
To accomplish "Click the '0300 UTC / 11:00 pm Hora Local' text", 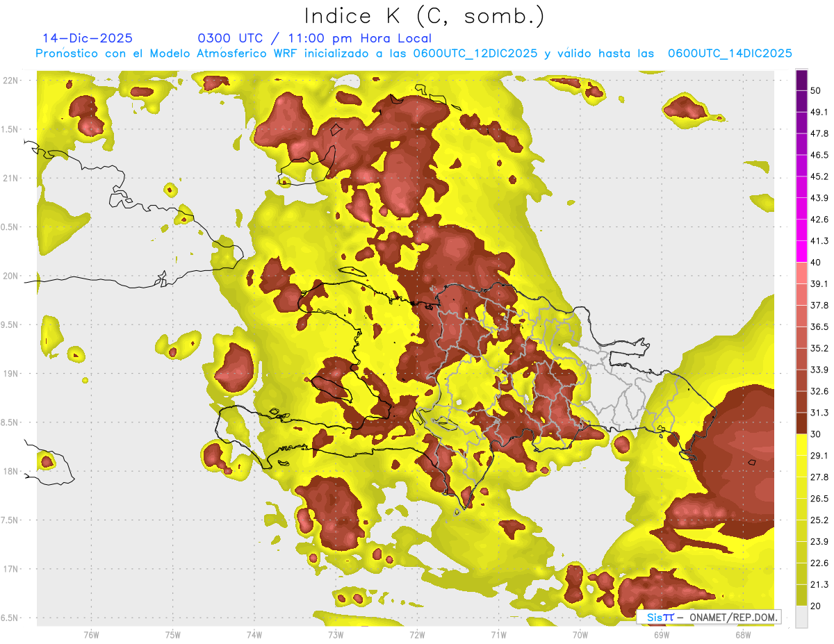I will [315, 38].
